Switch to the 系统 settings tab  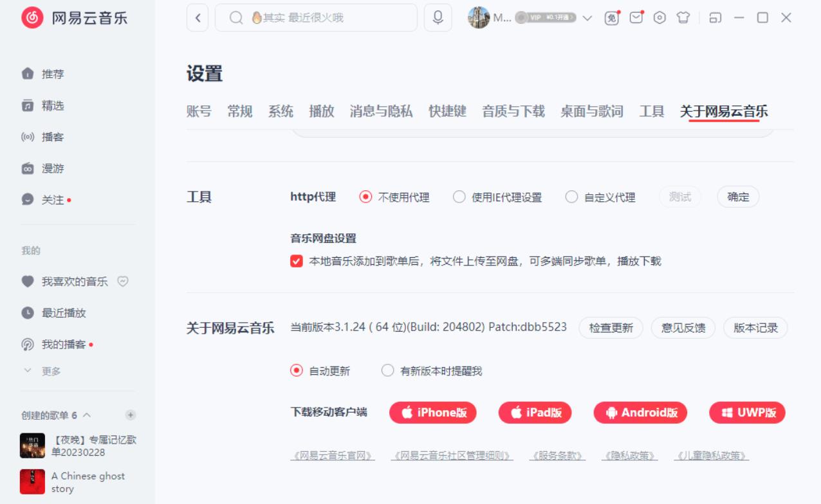pos(281,111)
